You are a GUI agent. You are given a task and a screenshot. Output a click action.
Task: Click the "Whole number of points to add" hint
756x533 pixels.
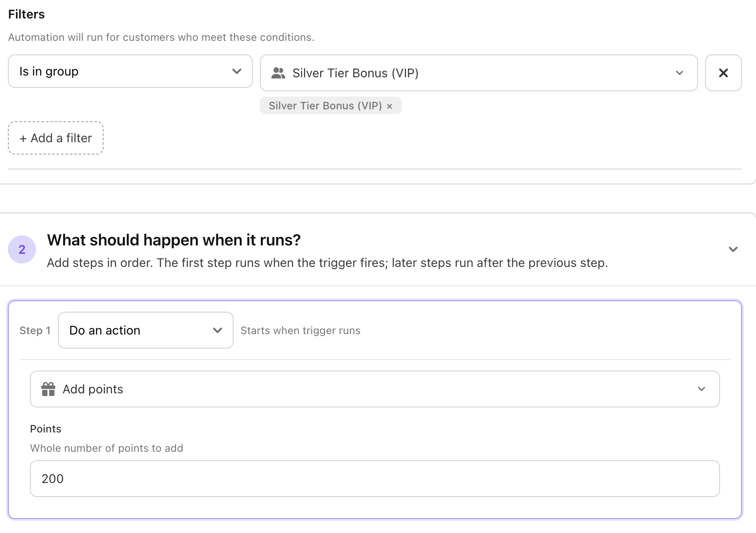tap(107, 448)
